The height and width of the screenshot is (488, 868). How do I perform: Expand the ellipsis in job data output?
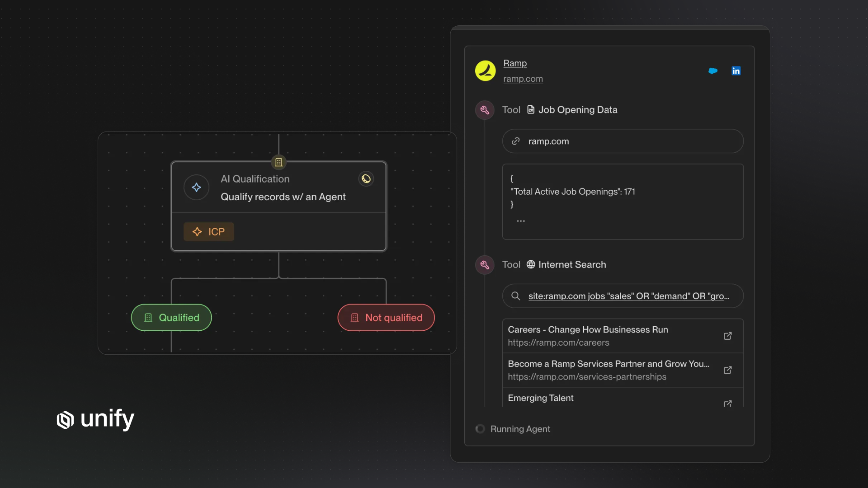[521, 221]
